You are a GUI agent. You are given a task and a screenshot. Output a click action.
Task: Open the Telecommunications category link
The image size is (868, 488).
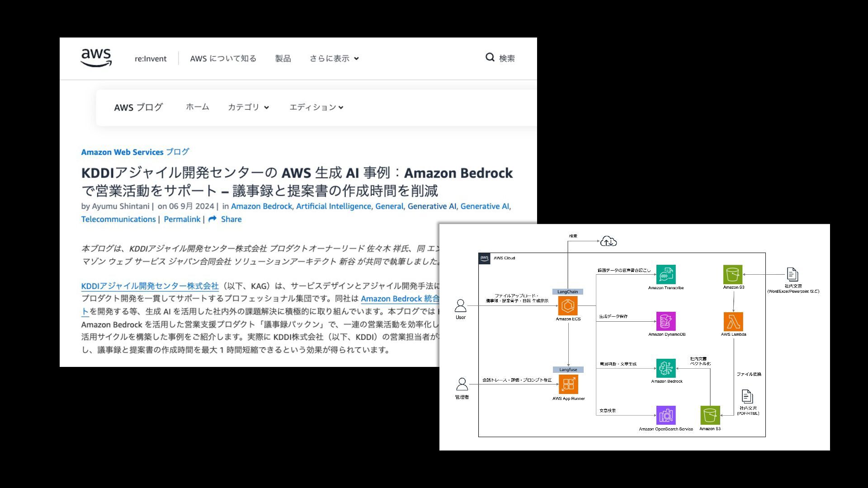pos(118,219)
